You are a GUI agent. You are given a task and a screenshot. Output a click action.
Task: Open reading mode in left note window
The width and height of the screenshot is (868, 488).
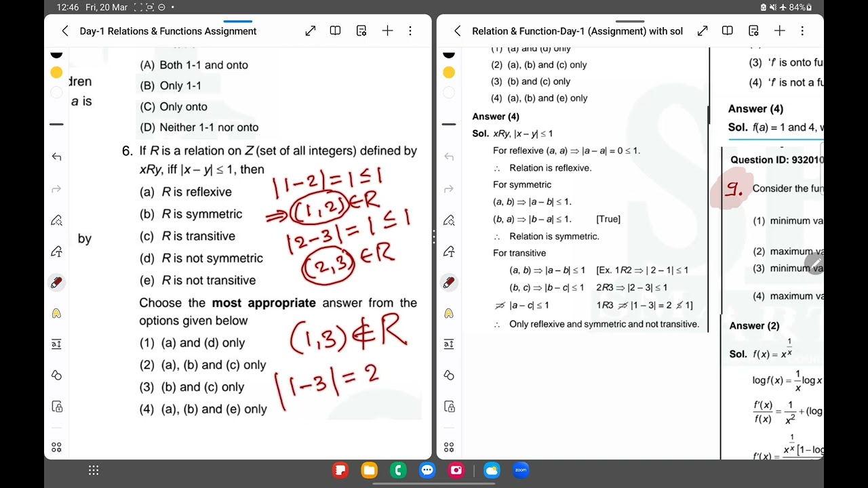[x=335, y=31]
